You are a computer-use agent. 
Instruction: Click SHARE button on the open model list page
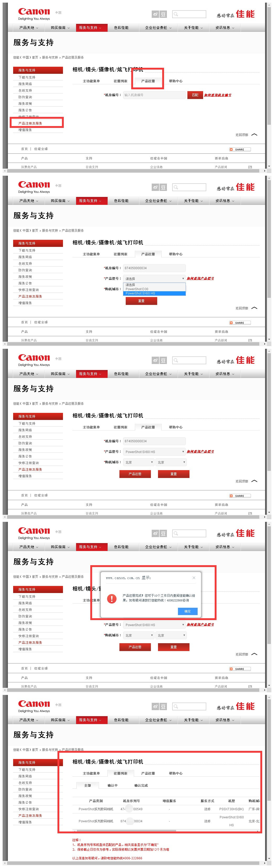pyautogui.click(x=240, y=323)
